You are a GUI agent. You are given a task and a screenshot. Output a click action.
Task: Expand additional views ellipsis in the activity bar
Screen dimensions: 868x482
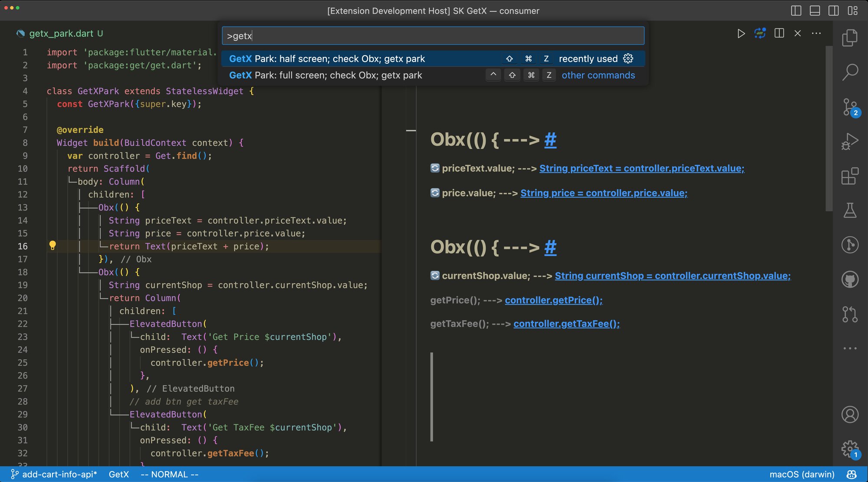click(850, 348)
